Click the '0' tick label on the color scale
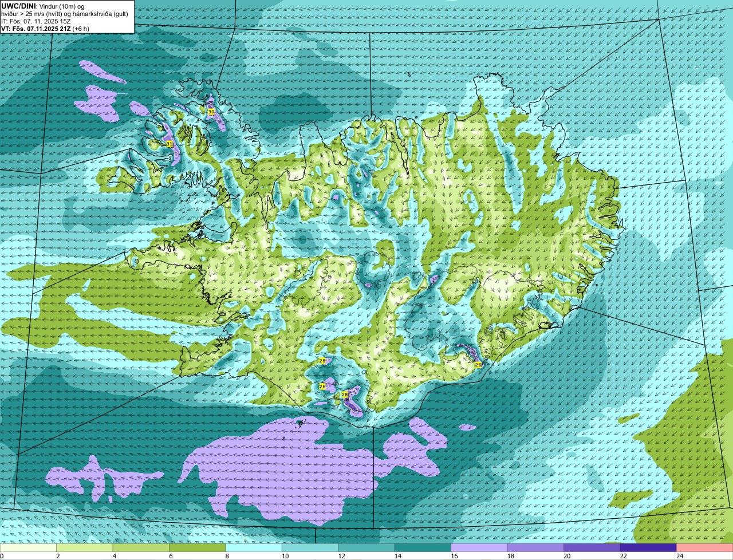 2,556
